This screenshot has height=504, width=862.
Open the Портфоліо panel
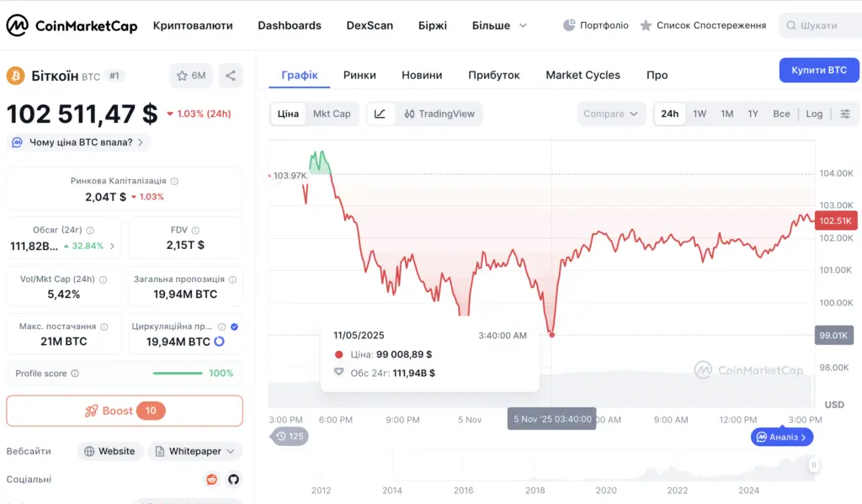coord(595,25)
